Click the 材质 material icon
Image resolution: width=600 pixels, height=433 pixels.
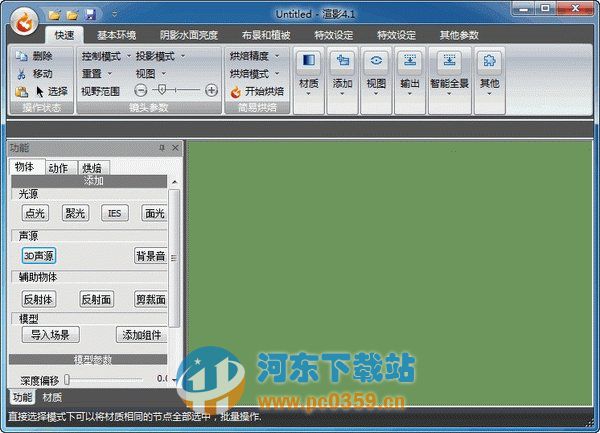308,61
